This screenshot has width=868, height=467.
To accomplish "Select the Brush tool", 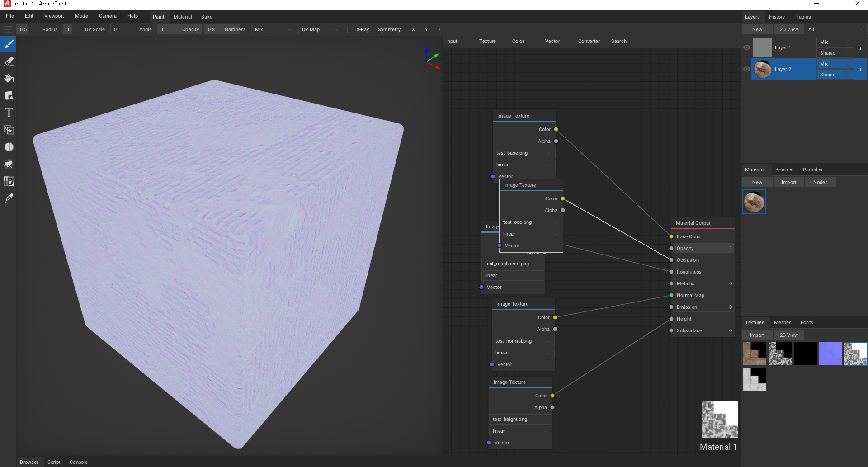I will (9, 44).
